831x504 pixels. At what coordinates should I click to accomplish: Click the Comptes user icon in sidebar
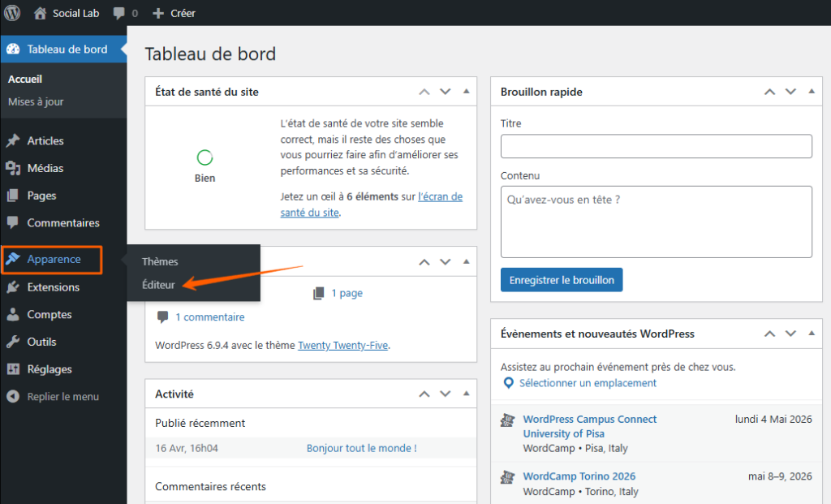click(x=13, y=315)
